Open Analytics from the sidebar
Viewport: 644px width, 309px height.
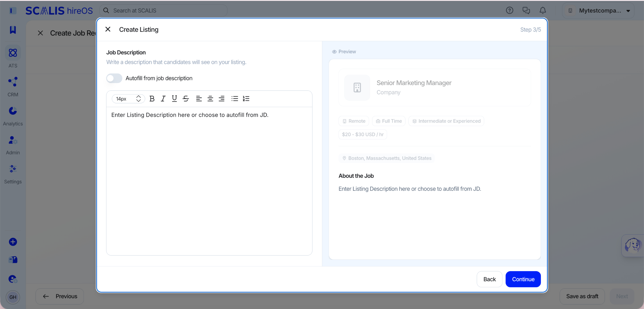[x=13, y=116]
